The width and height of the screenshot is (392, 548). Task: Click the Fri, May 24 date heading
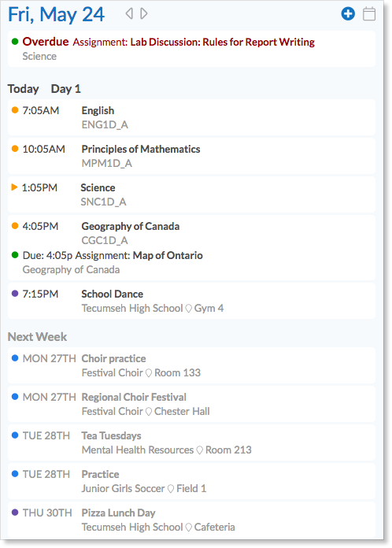(56, 15)
